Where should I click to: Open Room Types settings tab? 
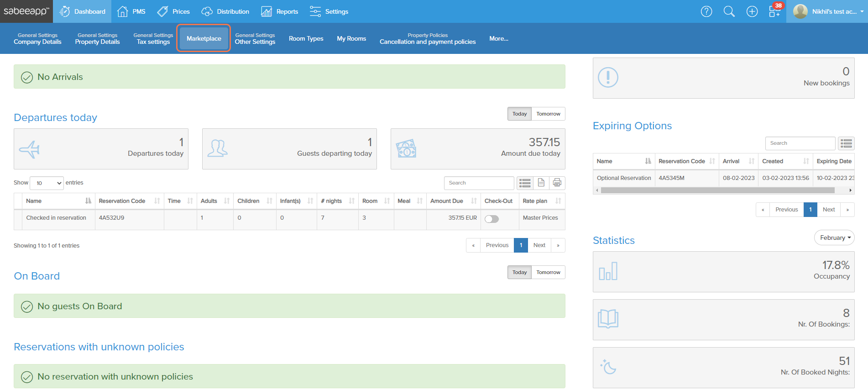pyautogui.click(x=306, y=38)
